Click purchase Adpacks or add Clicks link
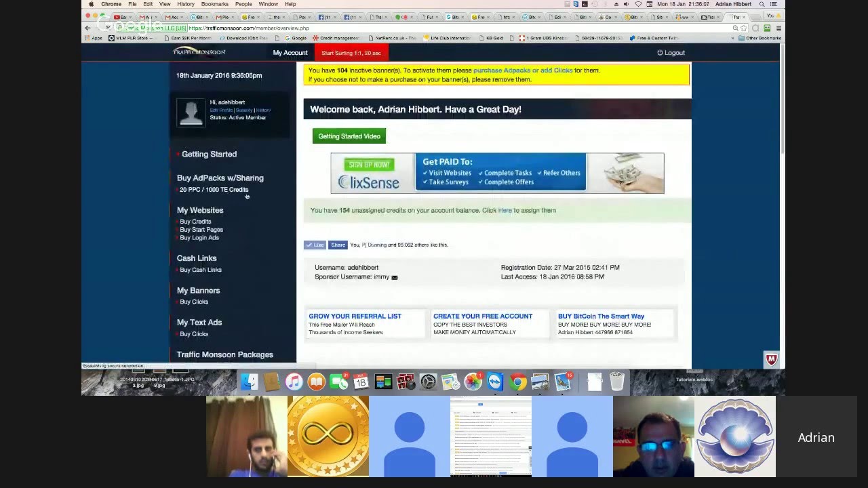Viewport: 868px width, 488px height. (x=523, y=70)
